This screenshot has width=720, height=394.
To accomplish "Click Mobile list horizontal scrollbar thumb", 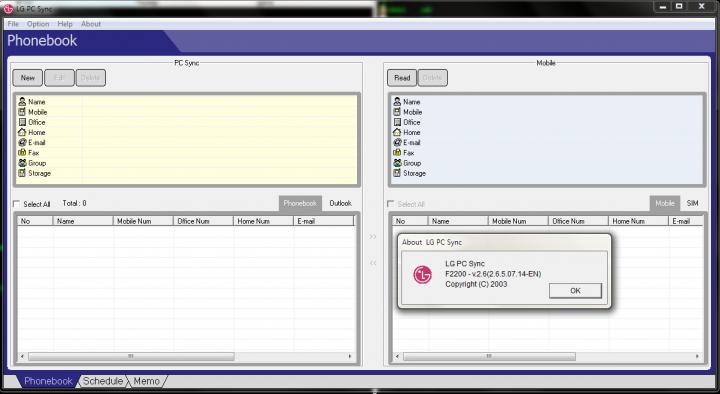I will point(489,356).
